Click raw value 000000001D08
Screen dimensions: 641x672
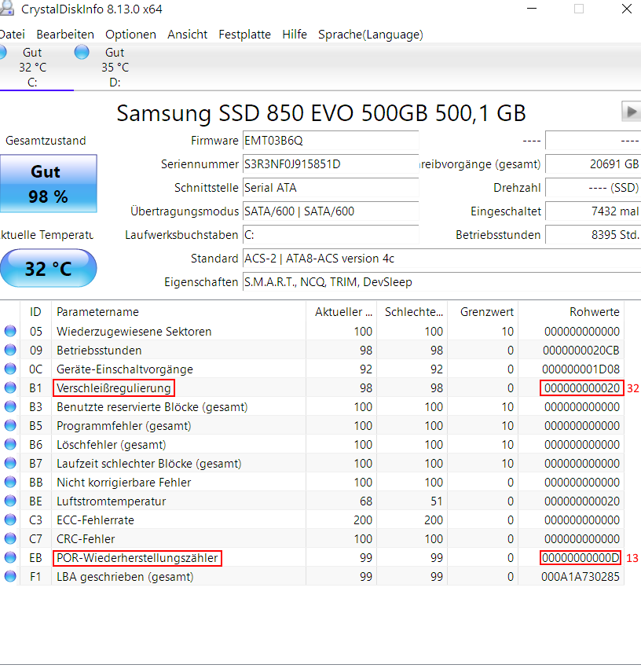coord(581,369)
